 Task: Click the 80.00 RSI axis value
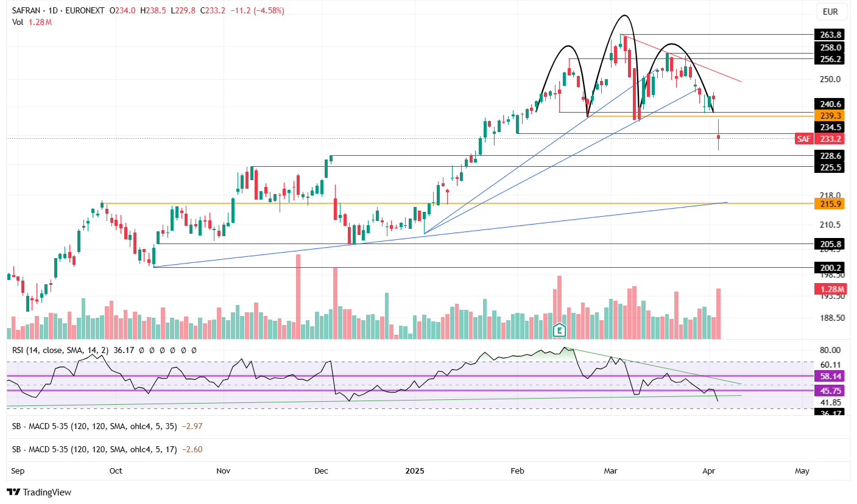coord(831,350)
